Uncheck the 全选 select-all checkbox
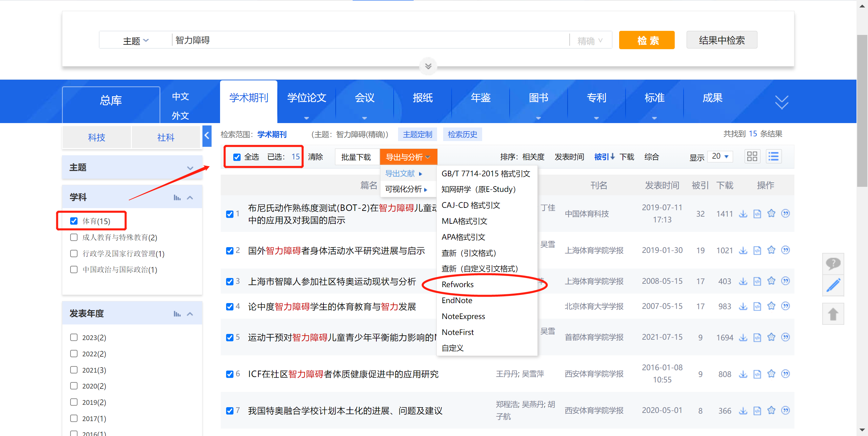This screenshot has width=868, height=436. tap(237, 157)
